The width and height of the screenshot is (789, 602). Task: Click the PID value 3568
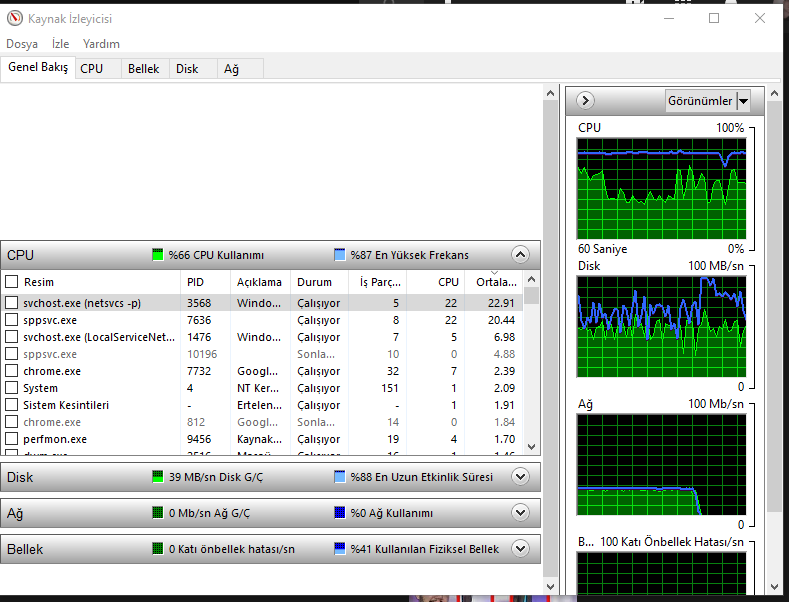[x=199, y=303]
